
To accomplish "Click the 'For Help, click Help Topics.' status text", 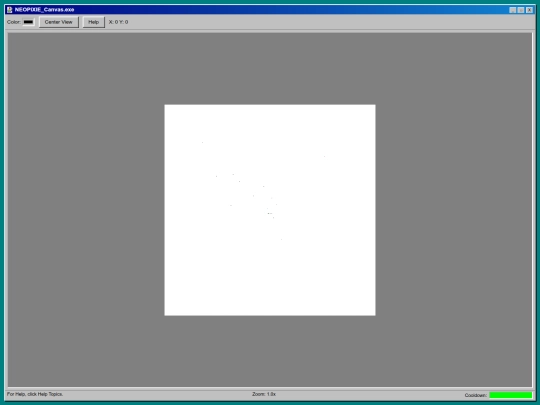I will pos(35,394).
